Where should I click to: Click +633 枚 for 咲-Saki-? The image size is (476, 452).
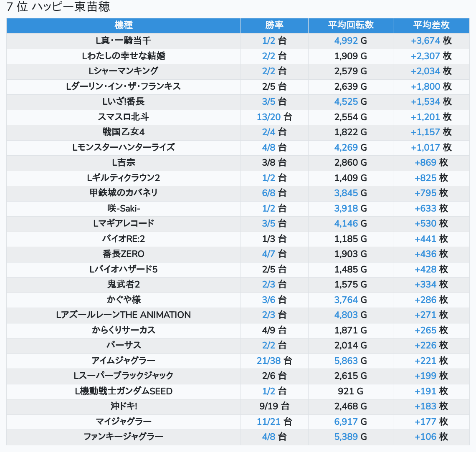click(x=431, y=208)
